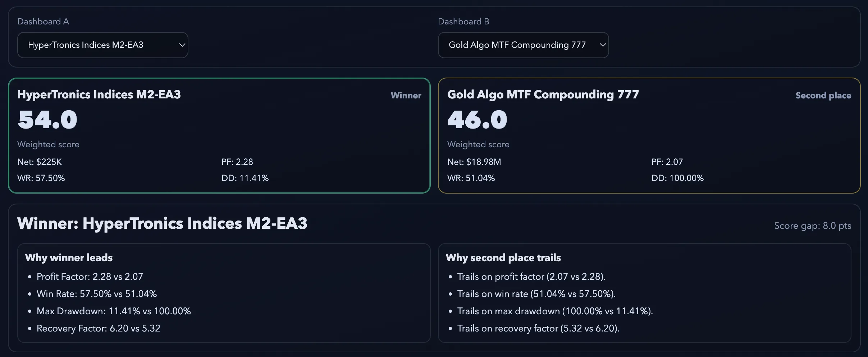
Task: Select the Winner badge on the green card
Action: coord(406,95)
